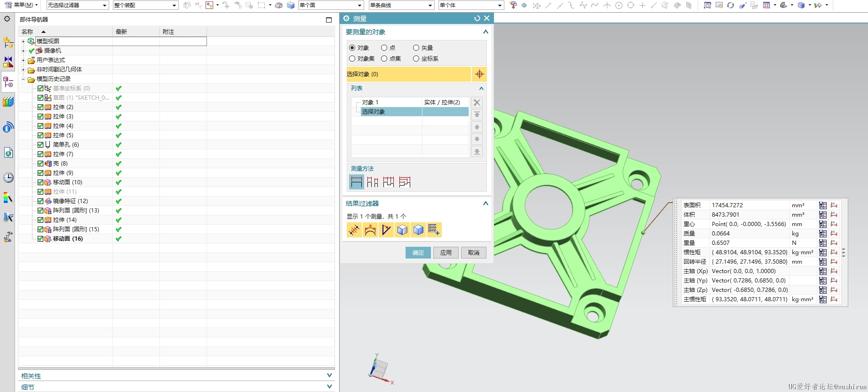Expand the 用户表达式 tree node

click(x=23, y=60)
